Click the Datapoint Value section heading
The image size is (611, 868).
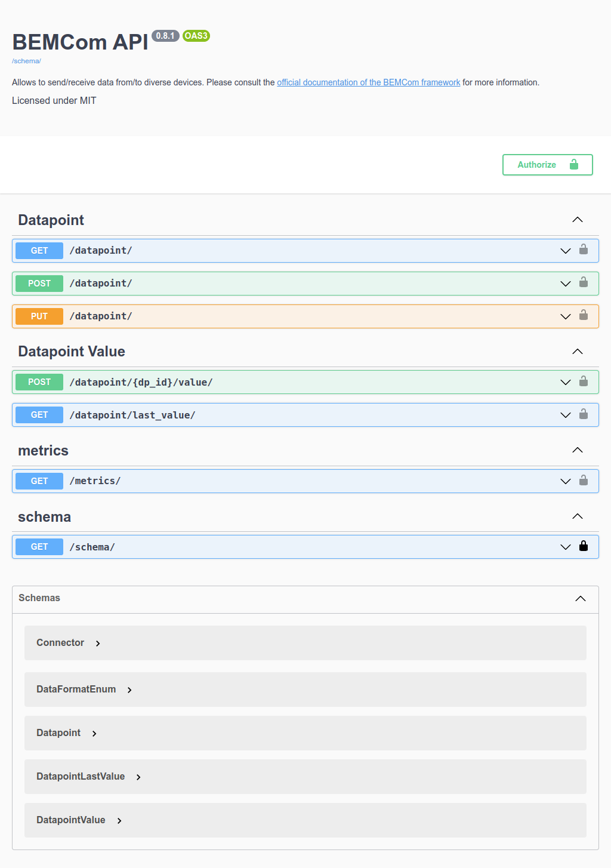pos(72,352)
